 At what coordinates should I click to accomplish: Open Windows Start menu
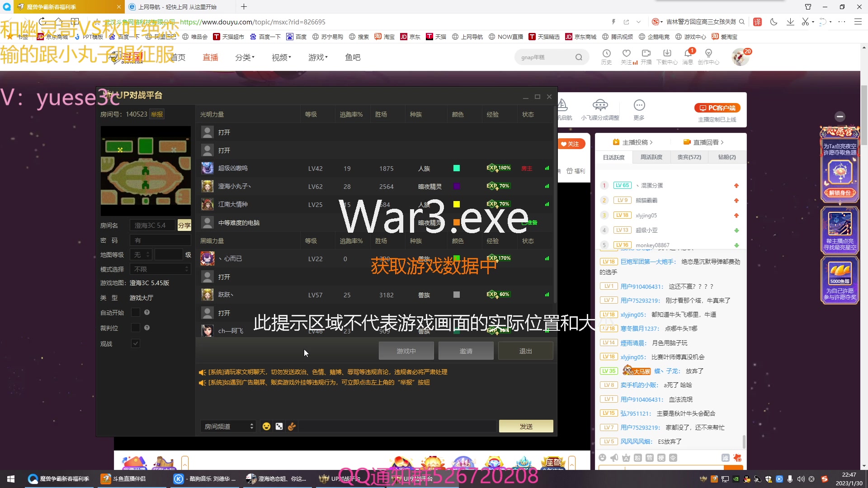click(11, 479)
